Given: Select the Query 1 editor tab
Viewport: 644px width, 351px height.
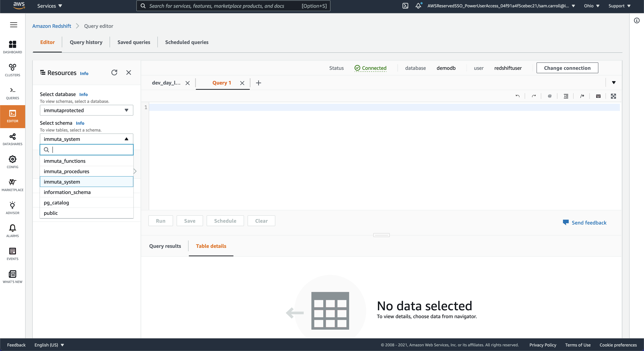Looking at the screenshot, I should tap(222, 83).
